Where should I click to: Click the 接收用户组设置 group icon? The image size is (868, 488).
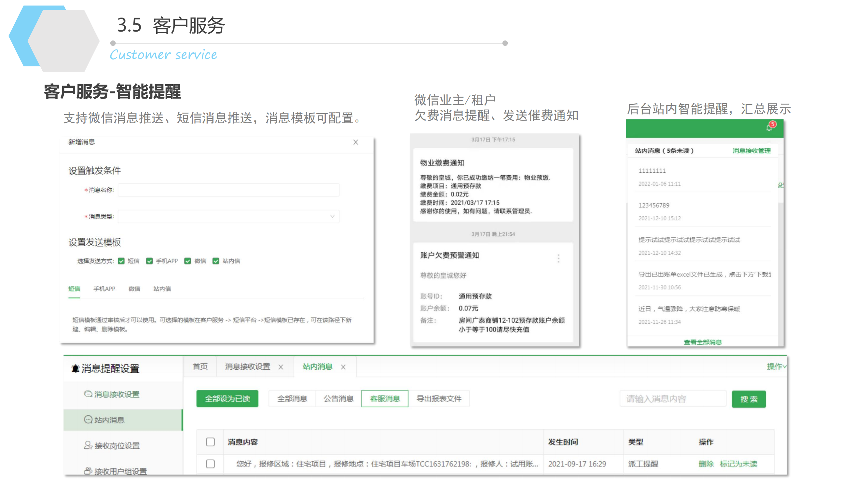click(88, 470)
